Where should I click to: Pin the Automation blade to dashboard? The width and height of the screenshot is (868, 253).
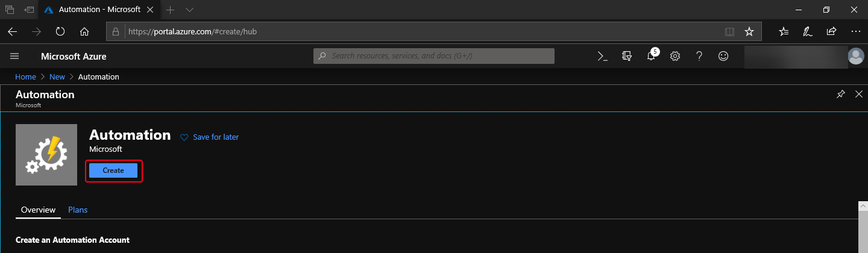(841, 94)
